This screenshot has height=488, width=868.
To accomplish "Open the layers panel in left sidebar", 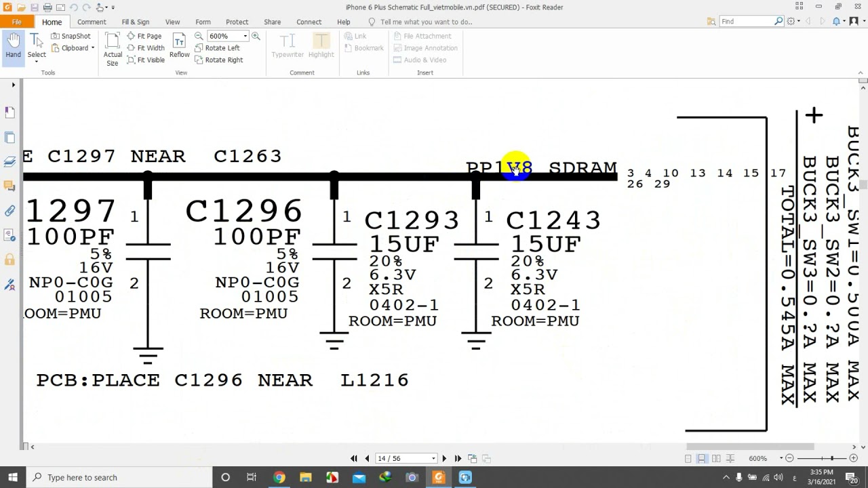I will (x=9, y=161).
